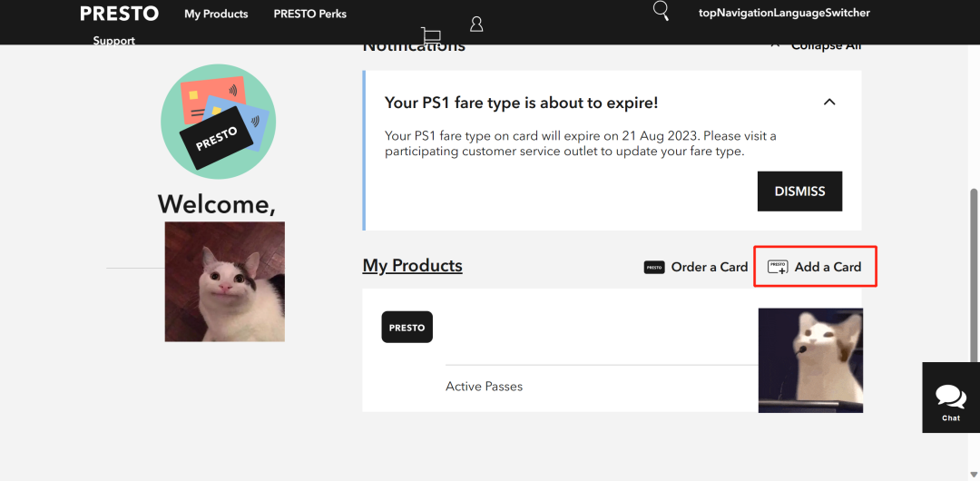Image resolution: width=980 pixels, height=481 pixels.
Task: Open PRESTO Perks menu item
Action: pos(309,14)
